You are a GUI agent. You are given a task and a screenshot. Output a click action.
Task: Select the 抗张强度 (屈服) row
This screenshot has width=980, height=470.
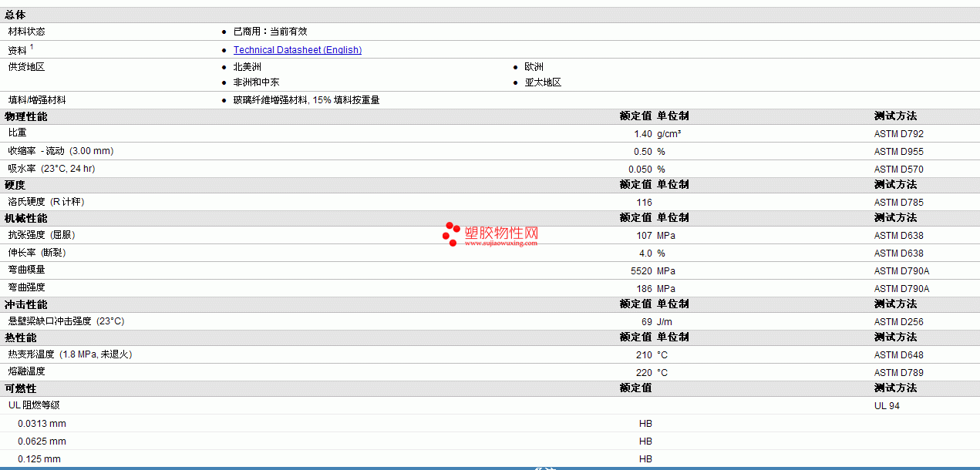coord(490,235)
